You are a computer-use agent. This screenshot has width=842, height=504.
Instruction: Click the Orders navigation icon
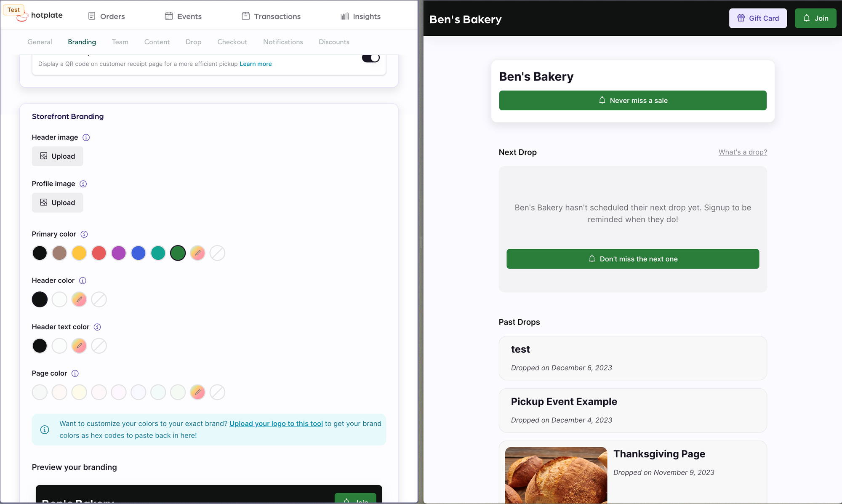click(x=92, y=16)
